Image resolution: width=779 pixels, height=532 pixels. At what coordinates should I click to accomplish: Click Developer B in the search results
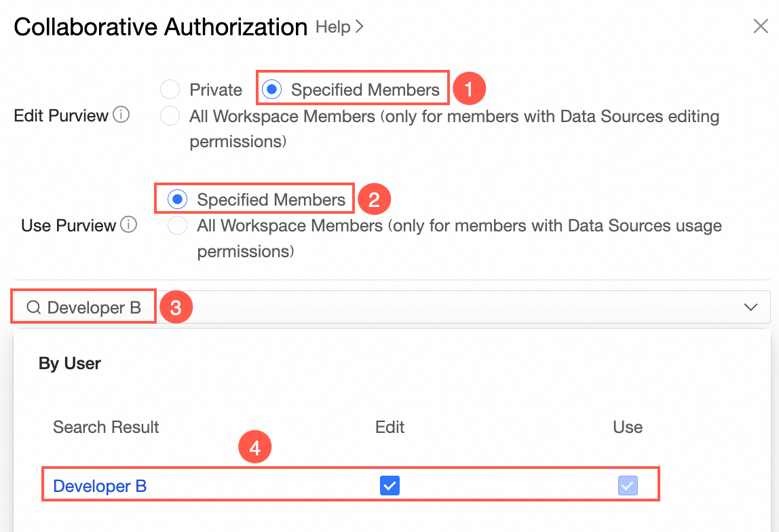[x=100, y=486]
